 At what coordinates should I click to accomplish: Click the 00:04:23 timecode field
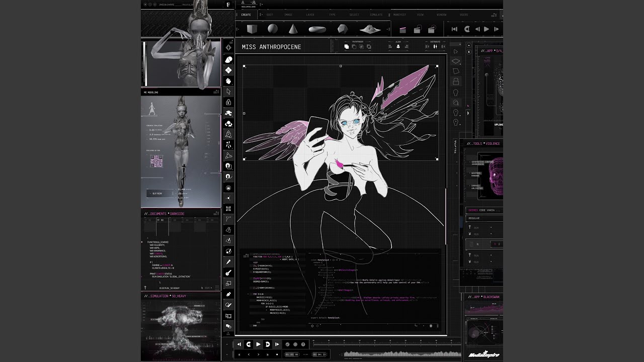(x=319, y=354)
